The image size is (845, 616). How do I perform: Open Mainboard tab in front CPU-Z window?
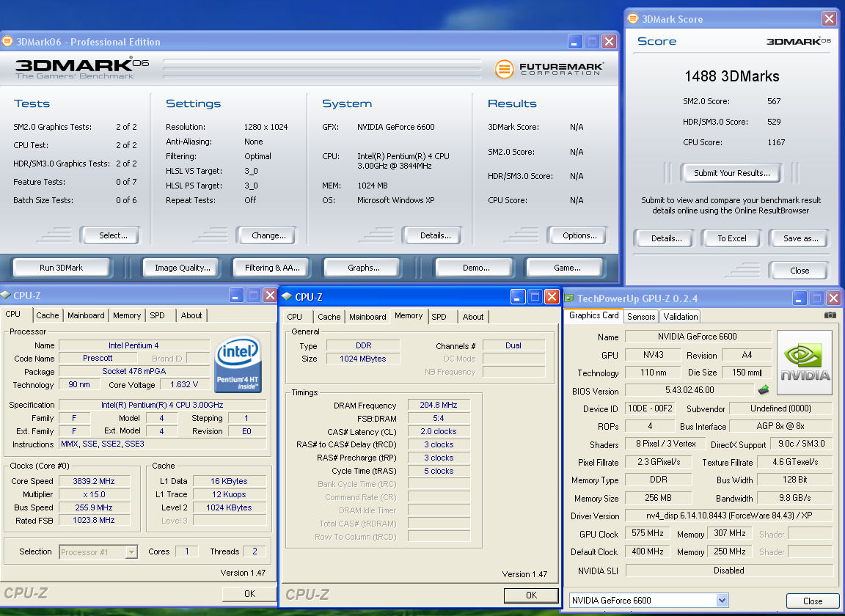[367, 317]
